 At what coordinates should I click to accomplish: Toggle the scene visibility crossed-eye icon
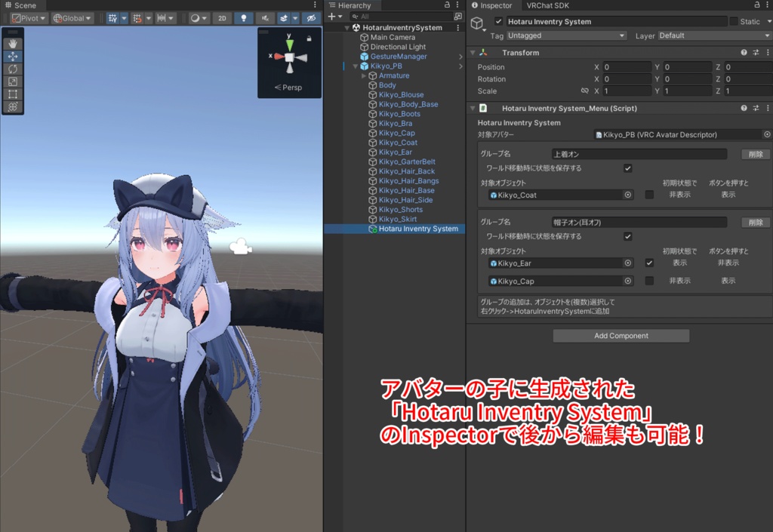[x=312, y=18]
